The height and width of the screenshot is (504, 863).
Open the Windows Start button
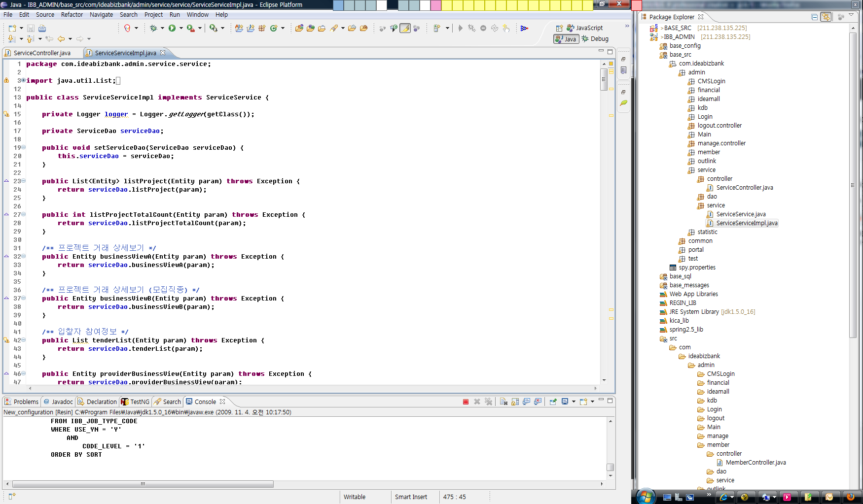646,497
